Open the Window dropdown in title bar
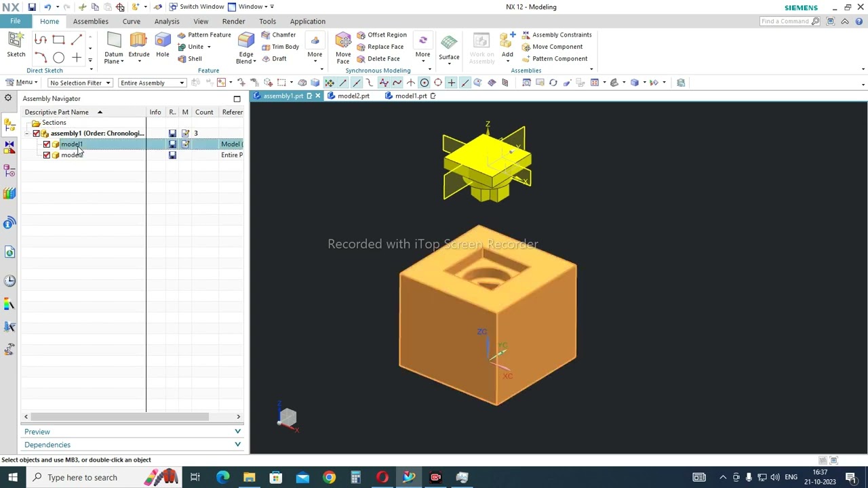The width and height of the screenshot is (868, 488). (x=251, y=7)
